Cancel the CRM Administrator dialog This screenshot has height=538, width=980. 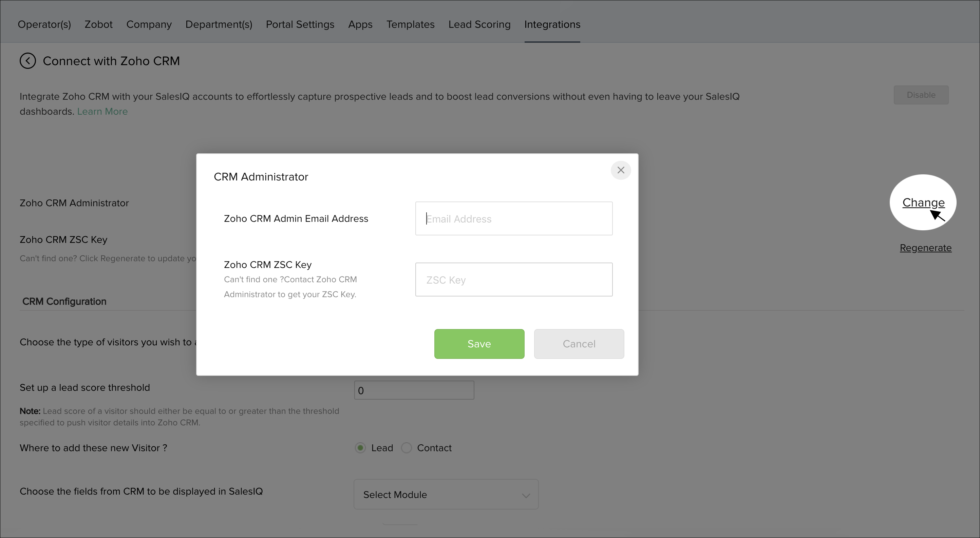pos(579,344)
